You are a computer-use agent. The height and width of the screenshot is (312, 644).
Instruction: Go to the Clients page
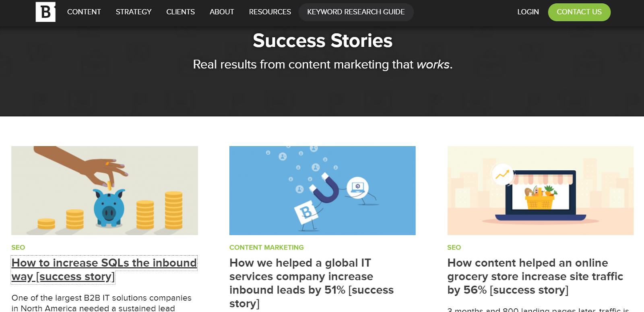point(180,12)
